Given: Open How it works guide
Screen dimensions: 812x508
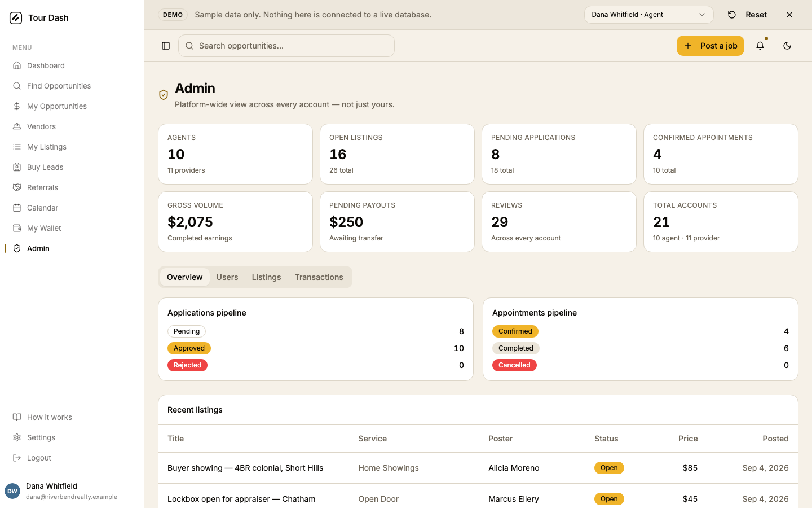Looking at the screenshot, I should (72, 417).
